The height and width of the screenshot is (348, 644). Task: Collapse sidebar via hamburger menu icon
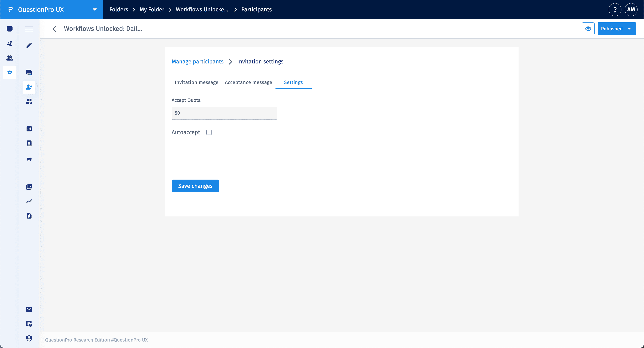click(x=29, y=29)
